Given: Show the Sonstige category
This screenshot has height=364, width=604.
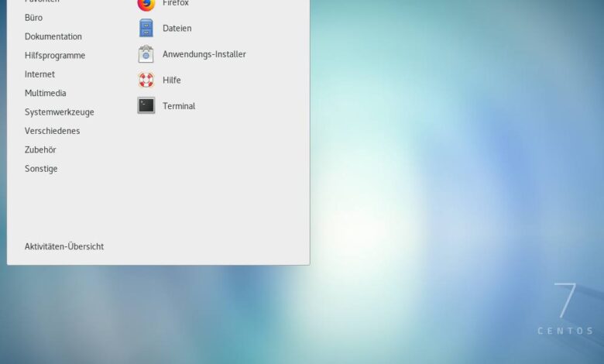Looking at the screenshot, I should (x=41, y=169).
